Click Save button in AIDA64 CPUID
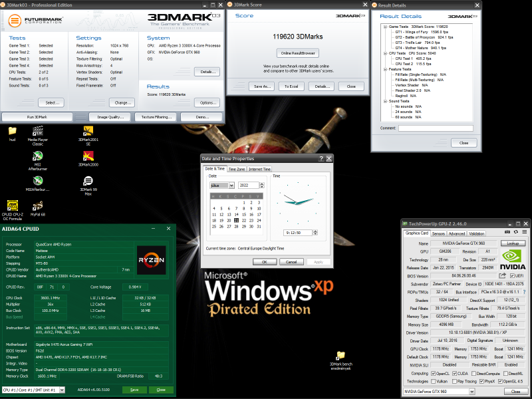The height and width of the screenshot is (399, 532). click(134, 390)
